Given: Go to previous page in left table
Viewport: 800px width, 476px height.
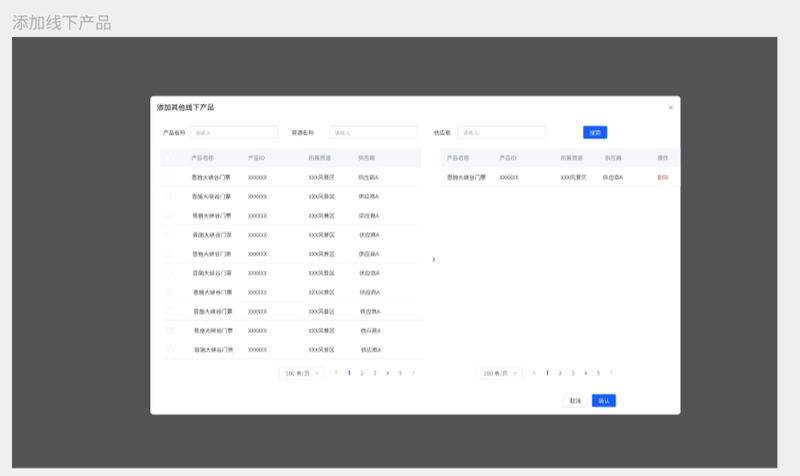Looking at the screenshot, I should tap(336, 373).
